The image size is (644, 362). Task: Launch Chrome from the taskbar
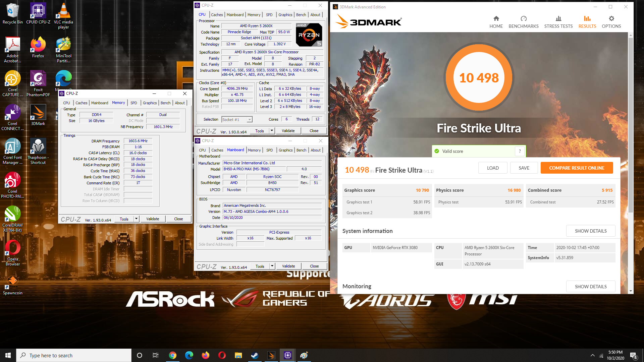pos(173,355)
